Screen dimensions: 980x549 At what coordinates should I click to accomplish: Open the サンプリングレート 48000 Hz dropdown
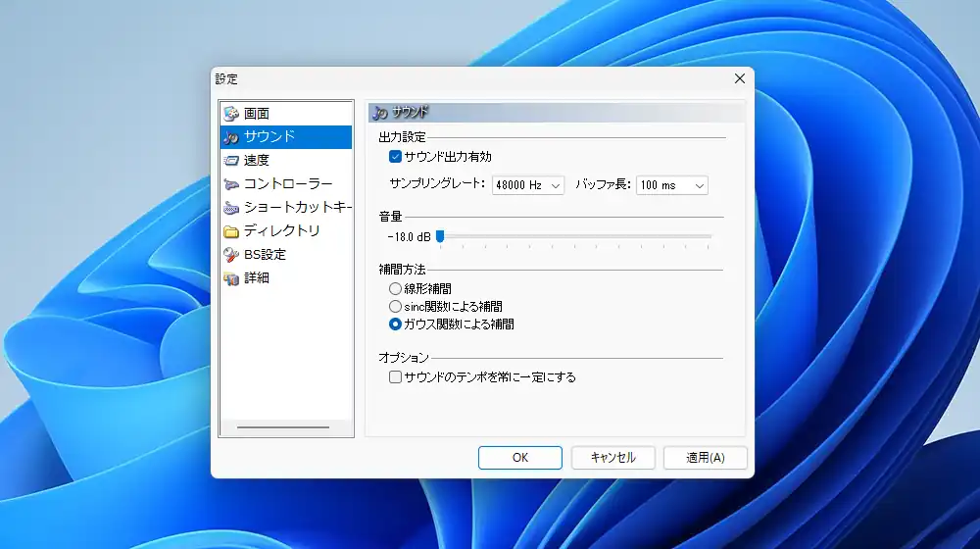coord(528,185)
